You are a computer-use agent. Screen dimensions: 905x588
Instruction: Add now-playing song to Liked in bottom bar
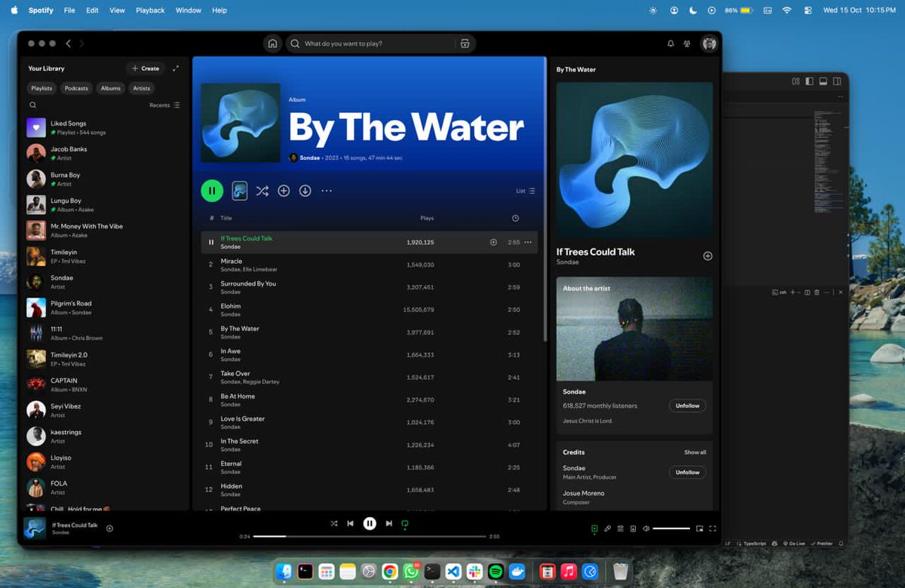[x=109, y=528]
